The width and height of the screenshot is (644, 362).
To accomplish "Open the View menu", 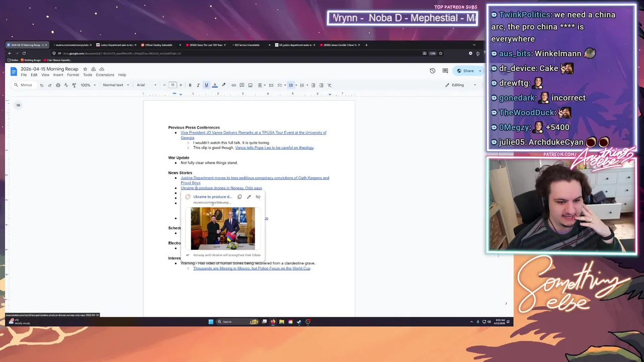I will pos(45,75).
